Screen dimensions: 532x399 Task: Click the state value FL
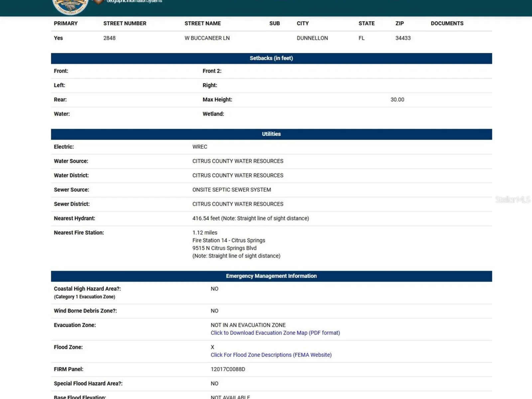click(x=361, y=38)
